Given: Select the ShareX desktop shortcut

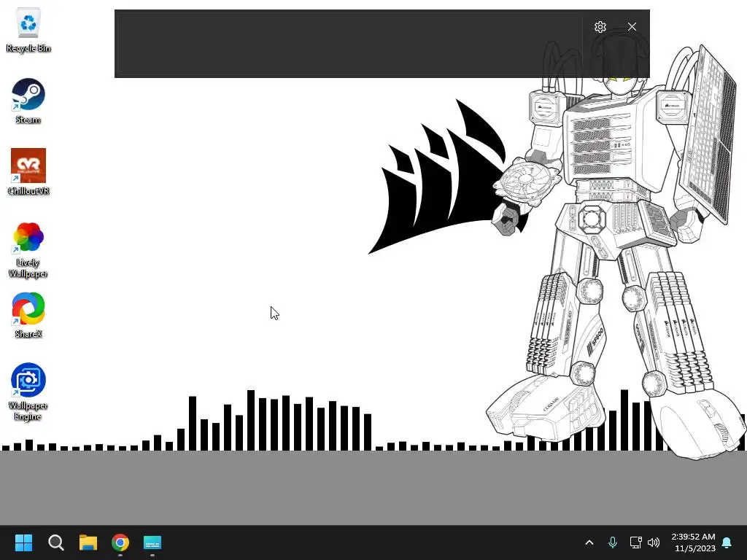Looking at the screenshot, I should tap(28, 315).
